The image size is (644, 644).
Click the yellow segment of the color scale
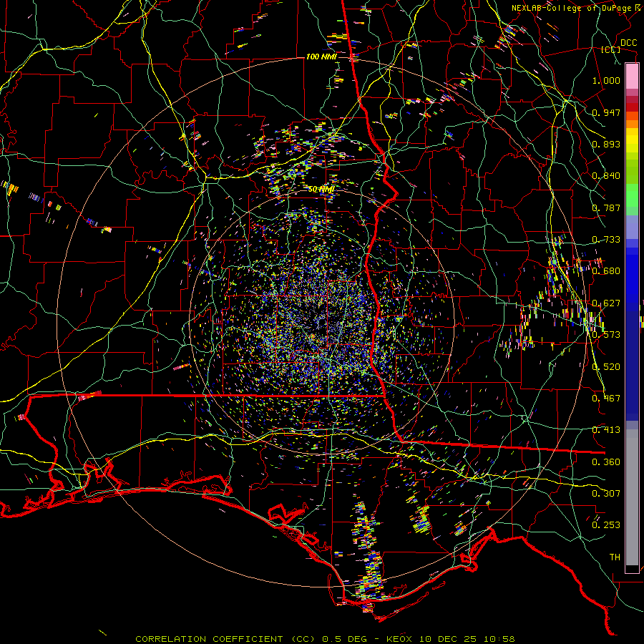pyautogui.click(x=632, y=141)
